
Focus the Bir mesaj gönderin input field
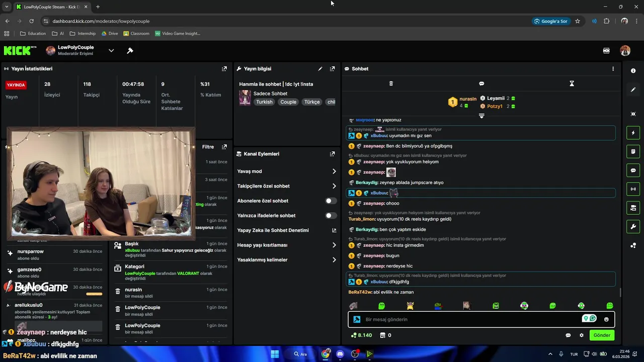pos(481,319)
